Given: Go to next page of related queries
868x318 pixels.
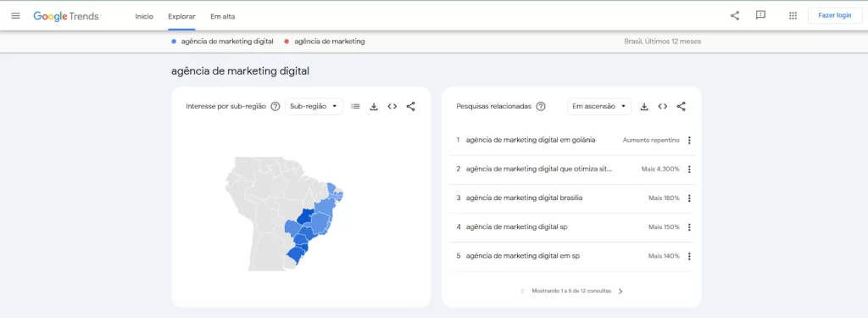Looking at the screenshot, I should coord(620,292).
